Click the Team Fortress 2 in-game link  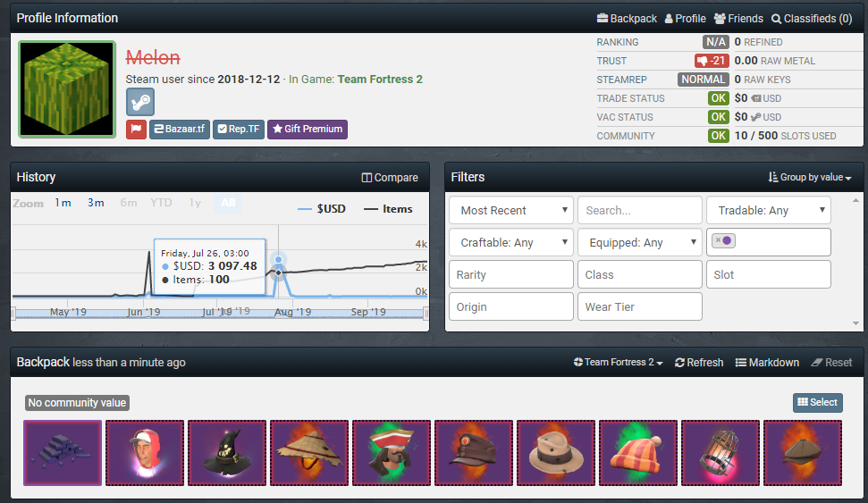click(x=380, y=80)
